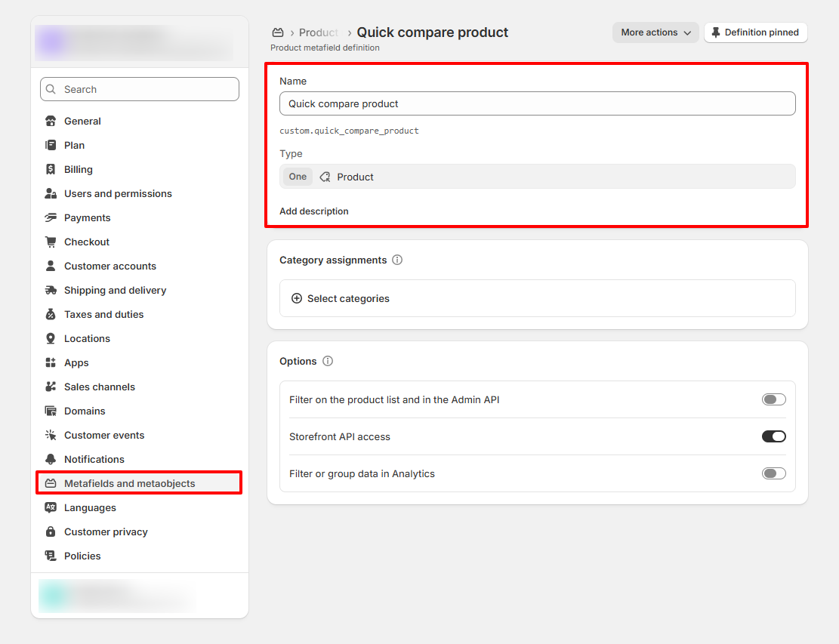Viewport: 839px width, 644px height.
Task: Click the Metafields and metaobjects icon
Action: [51, 483]
